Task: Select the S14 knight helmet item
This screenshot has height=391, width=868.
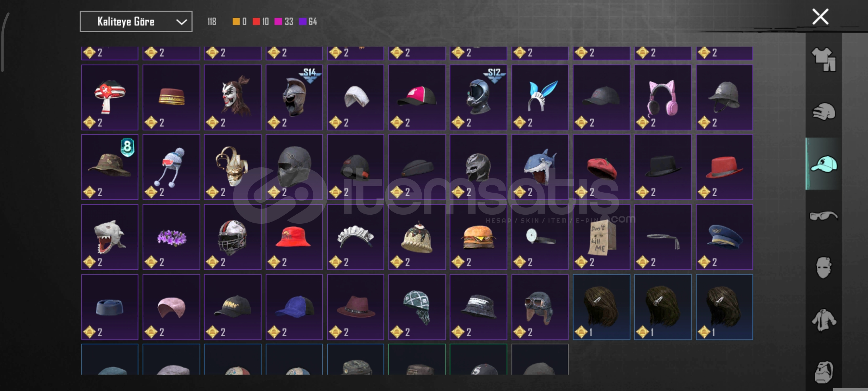Action: click(x=294, y=97)
